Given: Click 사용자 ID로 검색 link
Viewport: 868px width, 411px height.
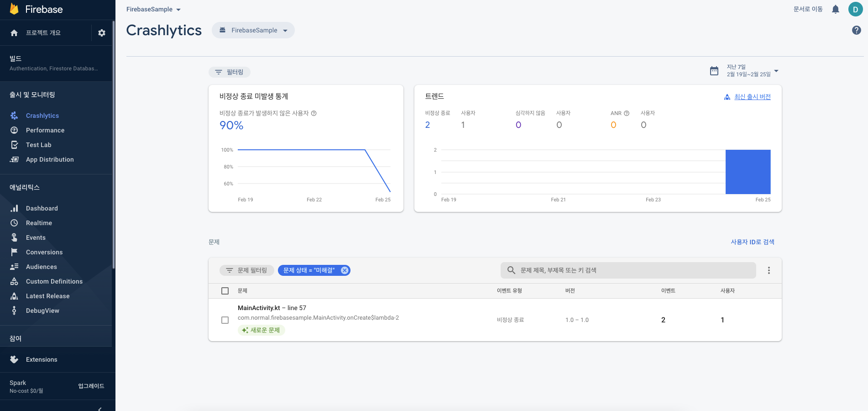Looking at the screenshot, I should point(753,242).
